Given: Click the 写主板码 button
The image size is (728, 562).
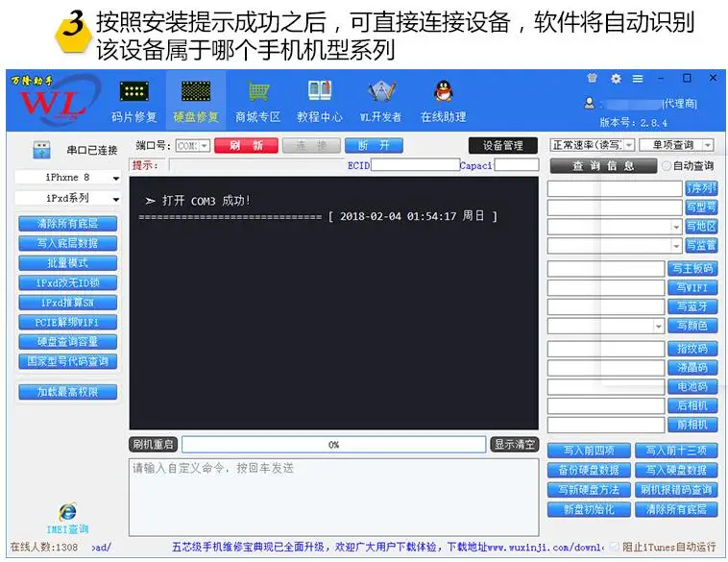Looking at the screenshot, I should 692,268.
